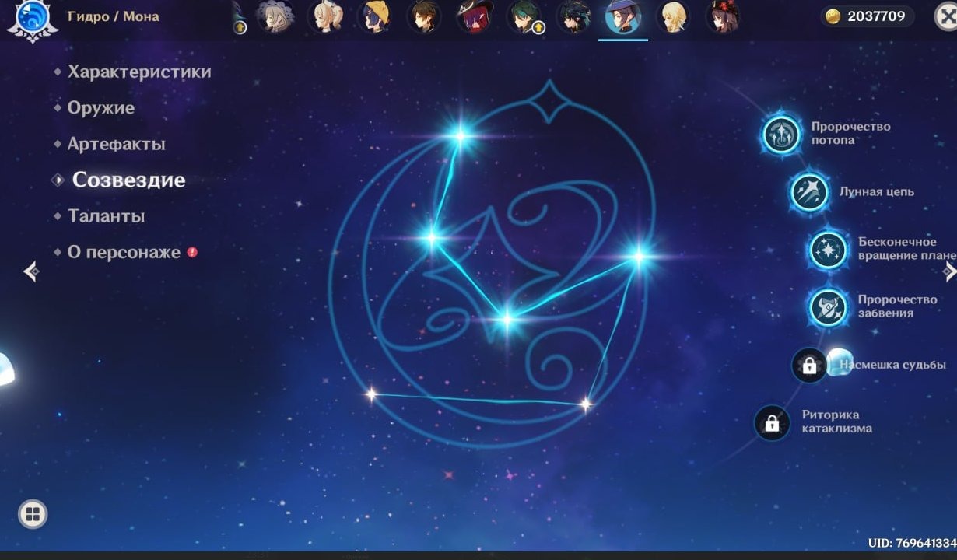Open the Лунная цепь constellation icon
The width and height of the screenshot is (957, 560).
pyautogui.click(x=809, y=191)
